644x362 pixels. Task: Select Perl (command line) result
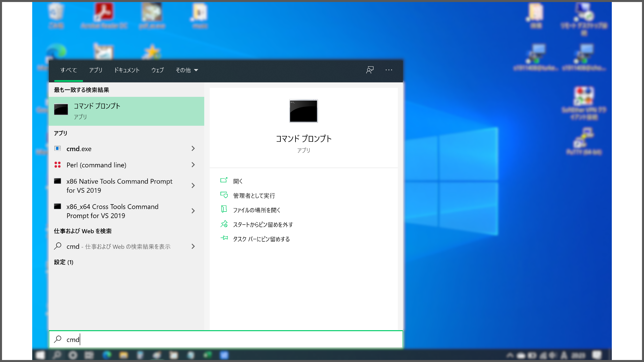click(x=126, y=165)
